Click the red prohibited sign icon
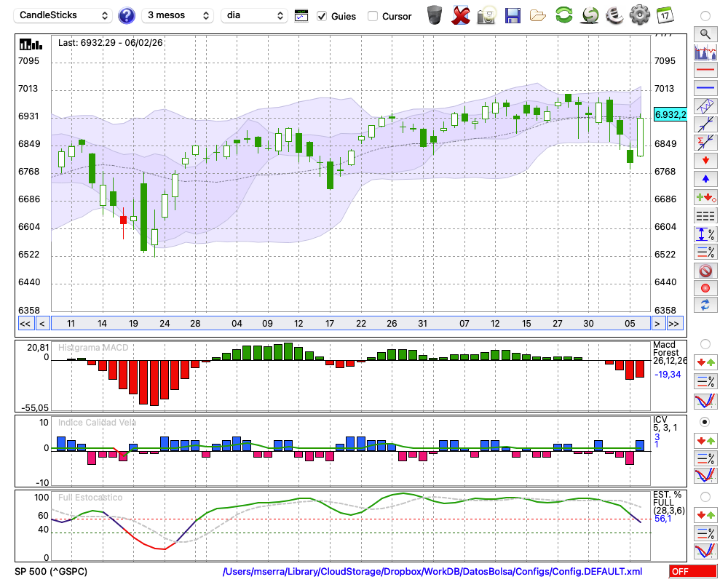Screen dimensions: 728x582 click(705, 271)
